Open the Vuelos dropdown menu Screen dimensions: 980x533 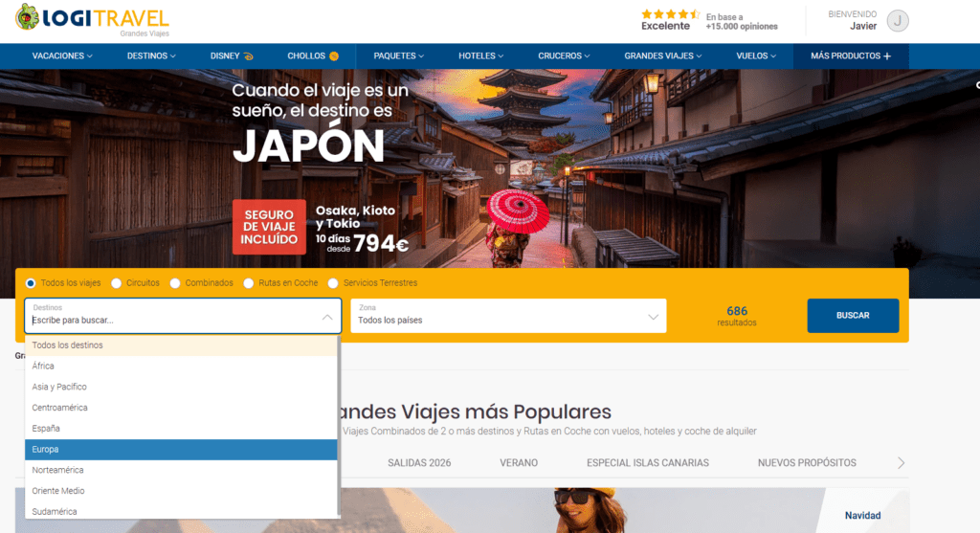coord(756,56)
